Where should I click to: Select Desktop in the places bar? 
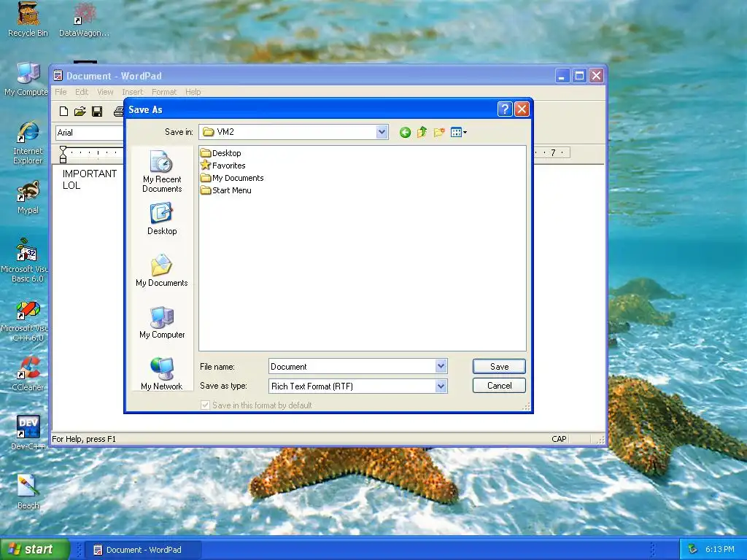162,219
